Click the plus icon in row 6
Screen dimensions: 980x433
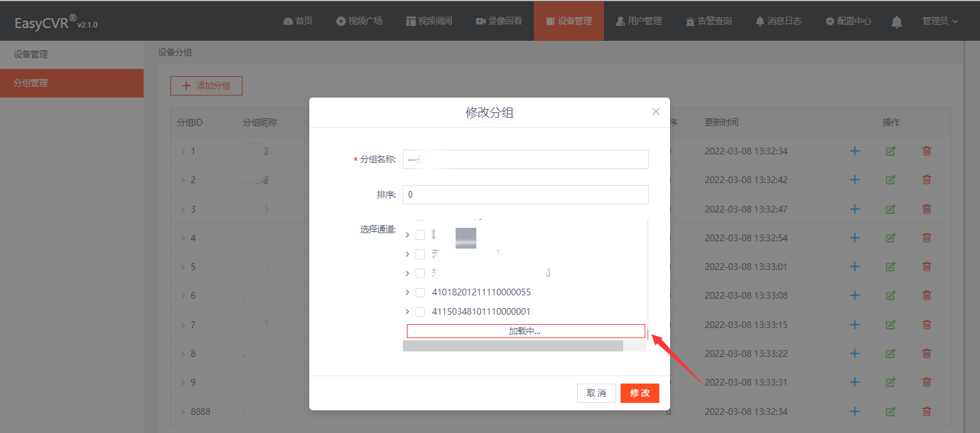(854, 295)
